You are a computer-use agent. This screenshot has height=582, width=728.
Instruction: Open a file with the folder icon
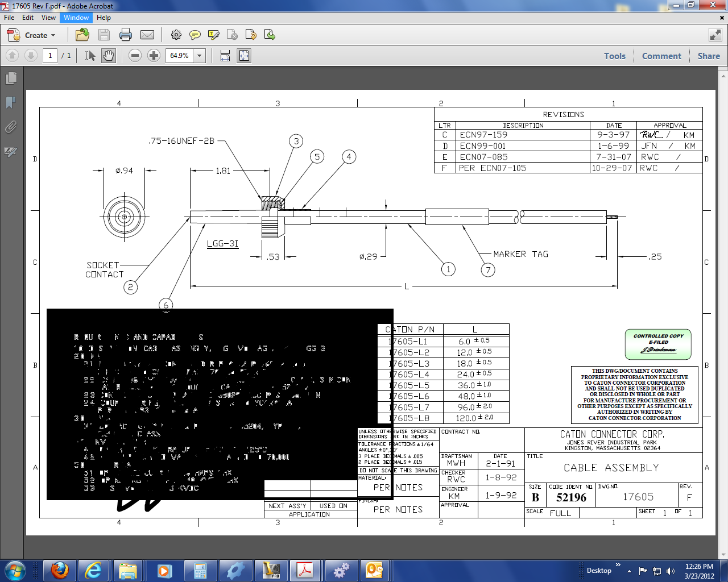click(x=82, y=35)
